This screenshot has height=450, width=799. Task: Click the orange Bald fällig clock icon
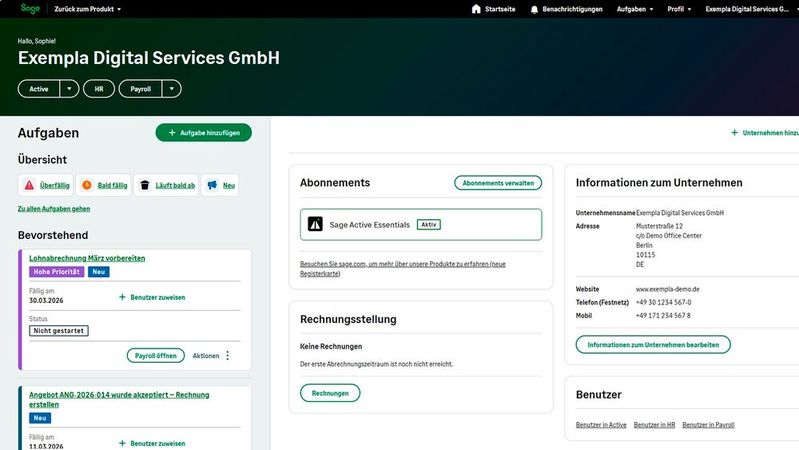(87, 185)
